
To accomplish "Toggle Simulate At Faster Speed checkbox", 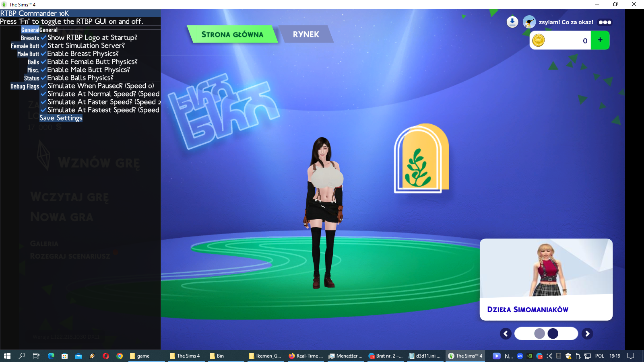I will [x=43, y=102].
